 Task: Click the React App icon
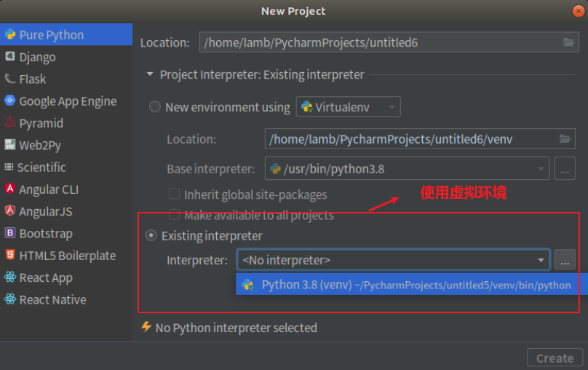[10, 277]
